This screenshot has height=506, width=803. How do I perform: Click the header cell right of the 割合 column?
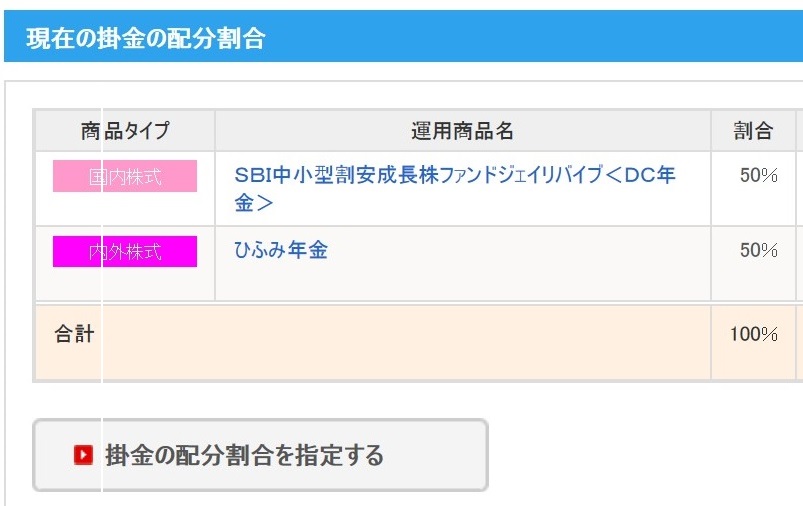coord(799,131)
